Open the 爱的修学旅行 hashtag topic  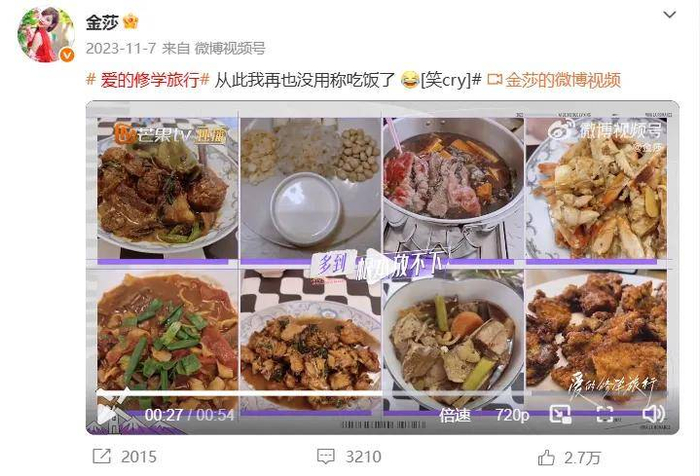(x=148, y=80)
